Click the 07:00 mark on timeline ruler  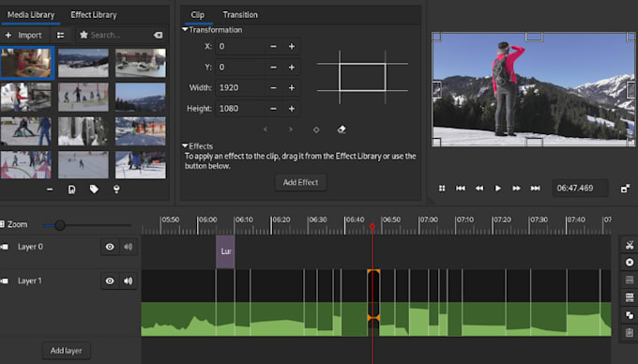(x=429, y=220)
